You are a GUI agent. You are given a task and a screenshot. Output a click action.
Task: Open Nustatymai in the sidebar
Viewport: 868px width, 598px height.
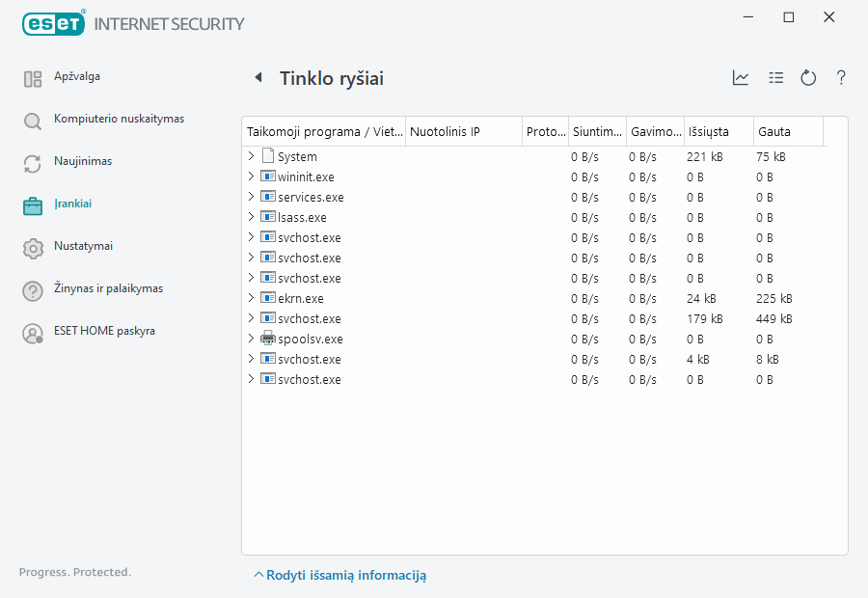tap(83, 247)
